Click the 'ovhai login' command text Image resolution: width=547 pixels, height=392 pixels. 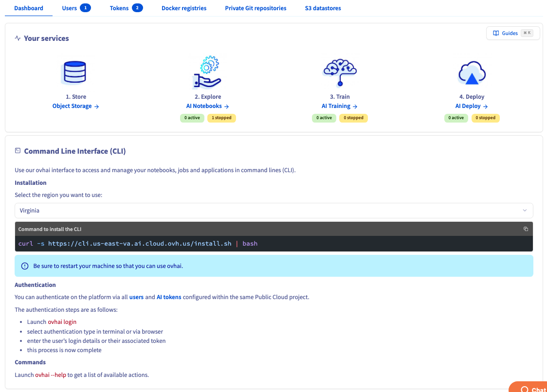point(62,322)
